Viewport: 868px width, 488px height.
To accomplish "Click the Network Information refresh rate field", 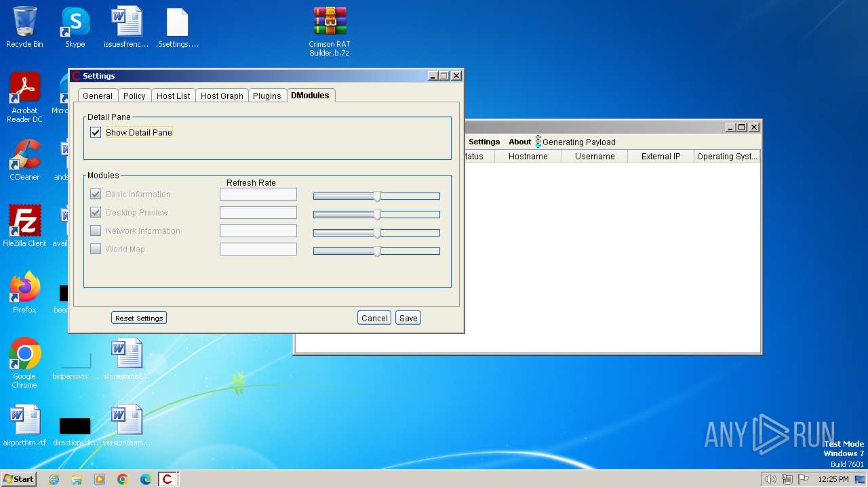I will [258, 231].
